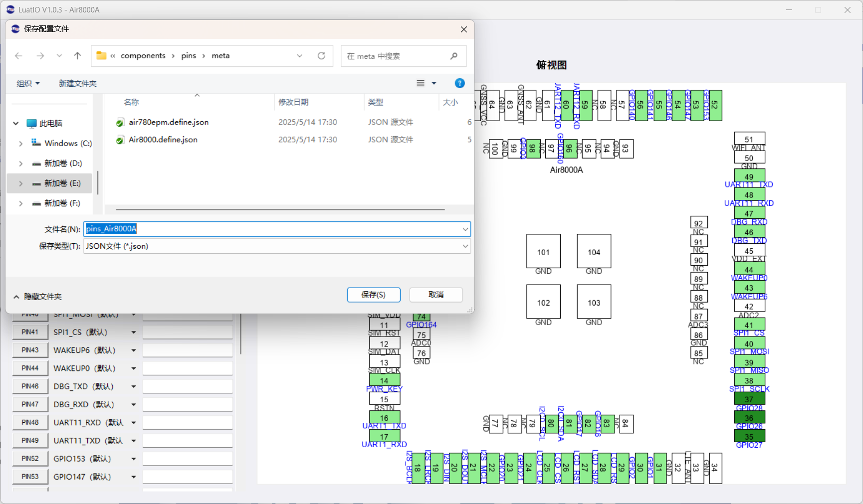Image resolution: width=863 pixels, height=504 pixels.
Task: Click 取消 to cancel saving
Action: [436, 295]
